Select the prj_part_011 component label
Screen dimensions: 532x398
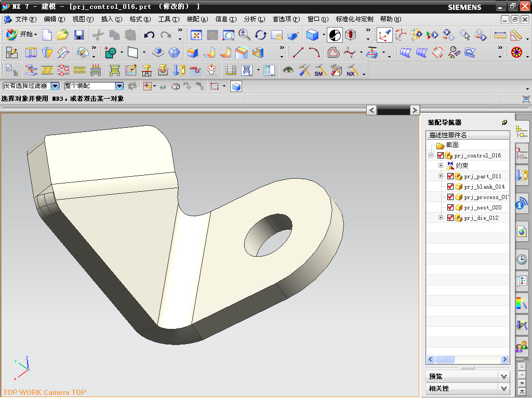(x=483, y=176)
